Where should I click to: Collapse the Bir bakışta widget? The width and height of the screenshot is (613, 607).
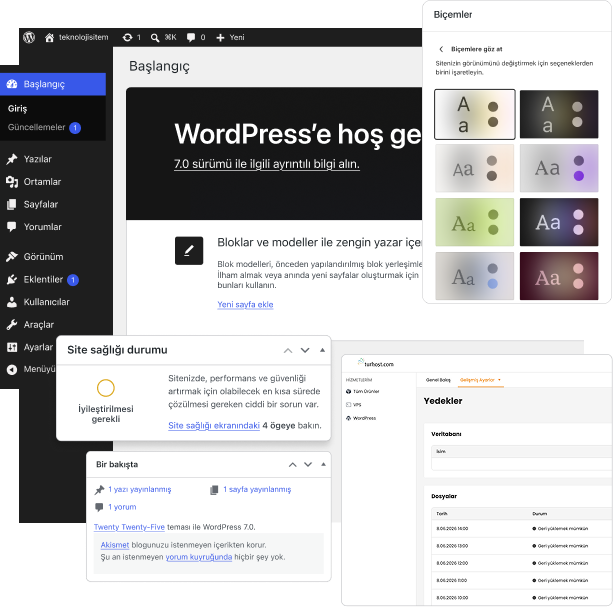click(x=323, y=464)
